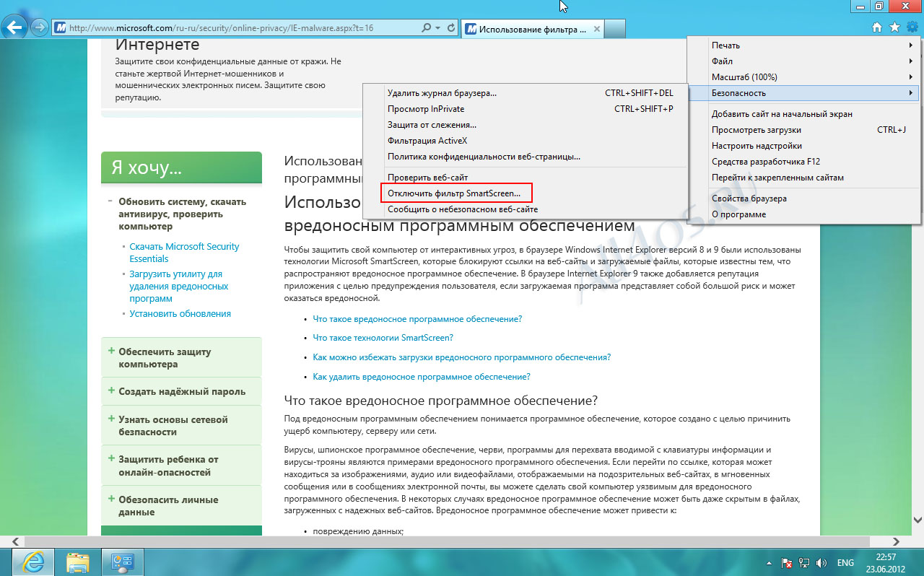Screen dimensions: 924x576
Task: Open 'Как удалить вредоносное программное обеспечение?' link
Action: (422, 376)
